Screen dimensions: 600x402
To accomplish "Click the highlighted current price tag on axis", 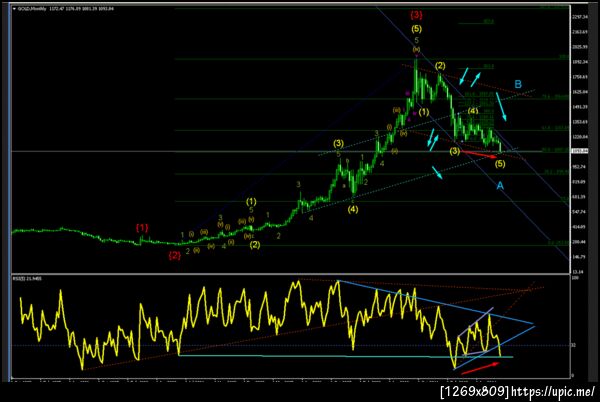I will 578,151.
